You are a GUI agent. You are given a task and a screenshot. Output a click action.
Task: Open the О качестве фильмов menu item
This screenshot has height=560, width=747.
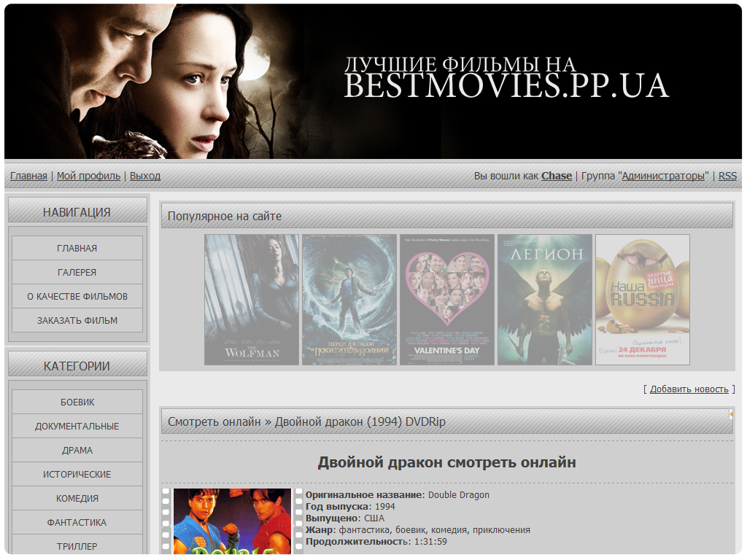[x=77, y=296]
